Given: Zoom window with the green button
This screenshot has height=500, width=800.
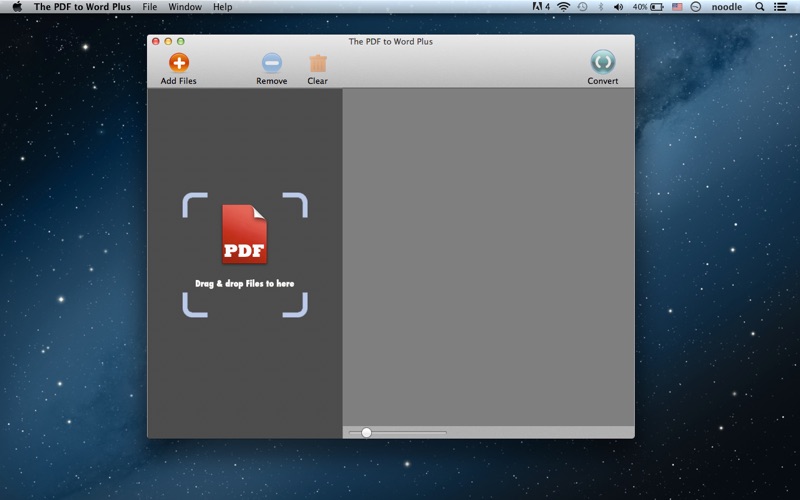Looking at the screenshot, I should click(x=181, y=41).
